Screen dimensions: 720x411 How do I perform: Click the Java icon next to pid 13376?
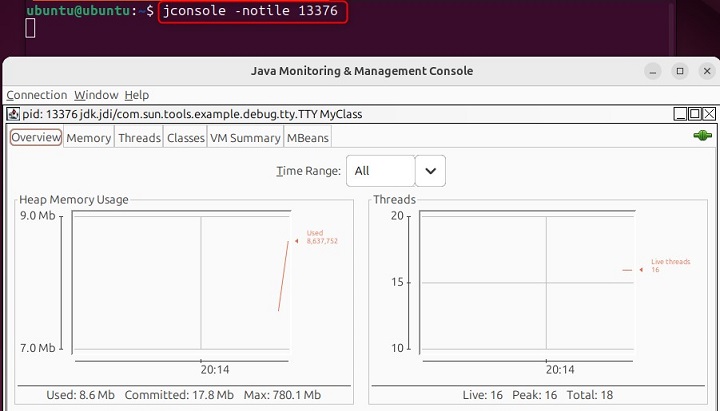13,114
